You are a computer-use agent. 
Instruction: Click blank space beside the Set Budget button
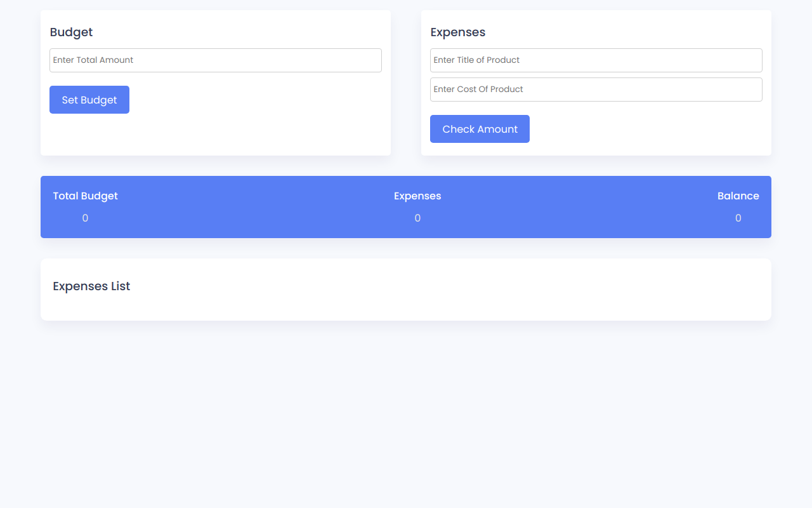(254, 100)
